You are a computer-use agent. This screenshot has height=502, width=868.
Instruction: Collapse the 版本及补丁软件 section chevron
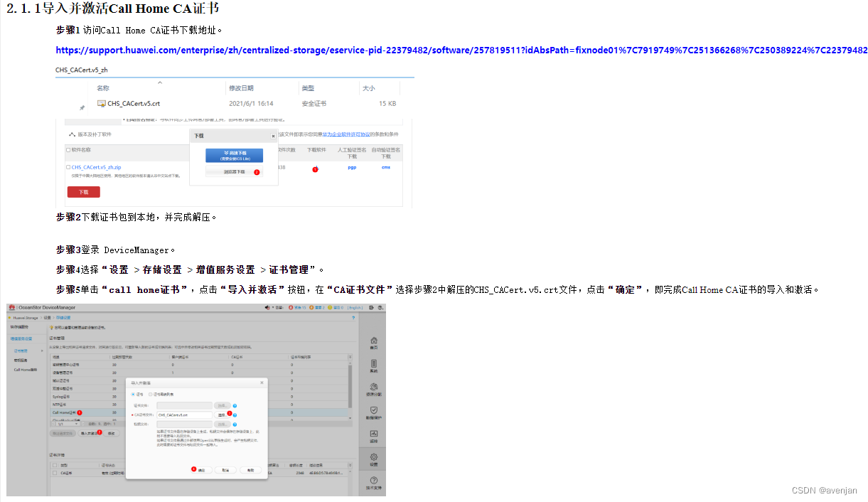pos(72,134)
